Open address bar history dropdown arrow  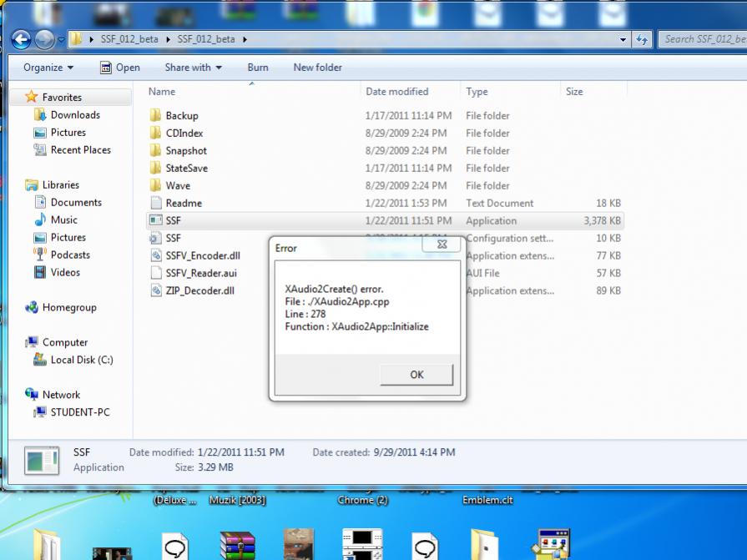tap(623, 39)
